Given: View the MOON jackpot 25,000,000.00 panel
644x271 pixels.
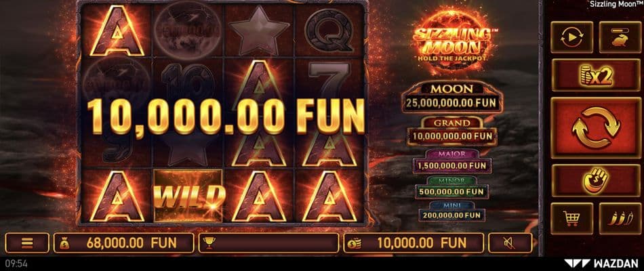Looking at the screenshot, I should [x=451, y=98].
